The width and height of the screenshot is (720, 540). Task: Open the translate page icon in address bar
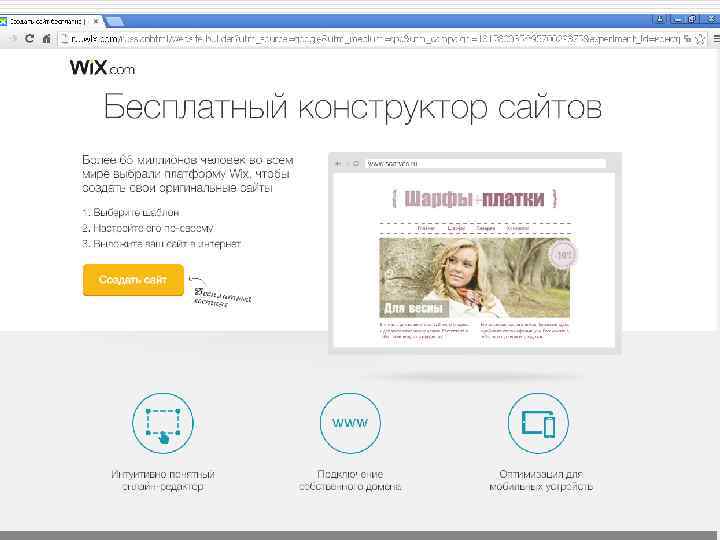[687, 39]
